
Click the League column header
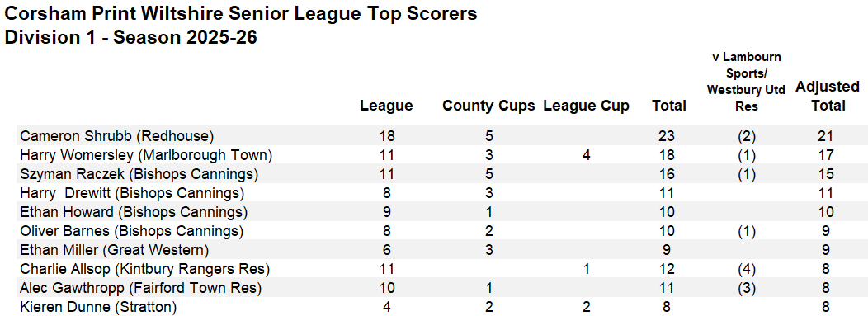[386, 106]
